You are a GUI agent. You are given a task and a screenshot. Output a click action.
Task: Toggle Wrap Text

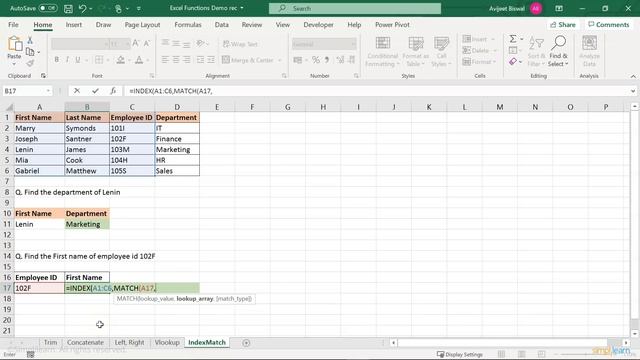tap(240, 44)
